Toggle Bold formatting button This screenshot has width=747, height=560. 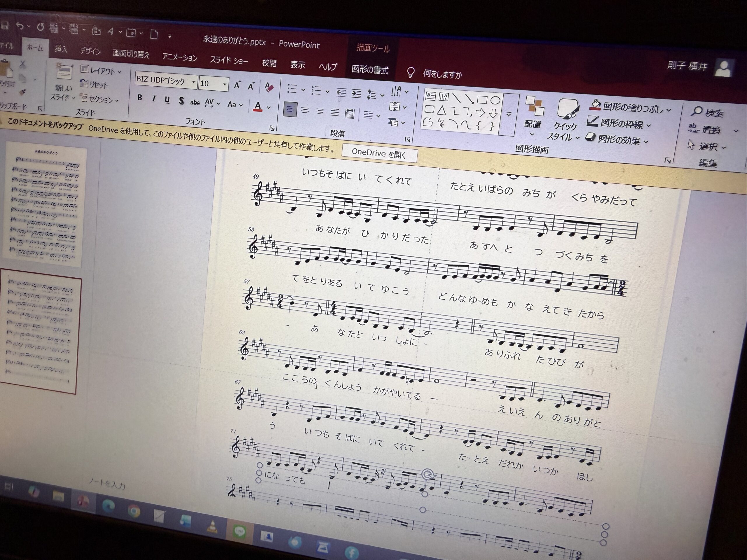pyautogui.click(x=140, y=98)
